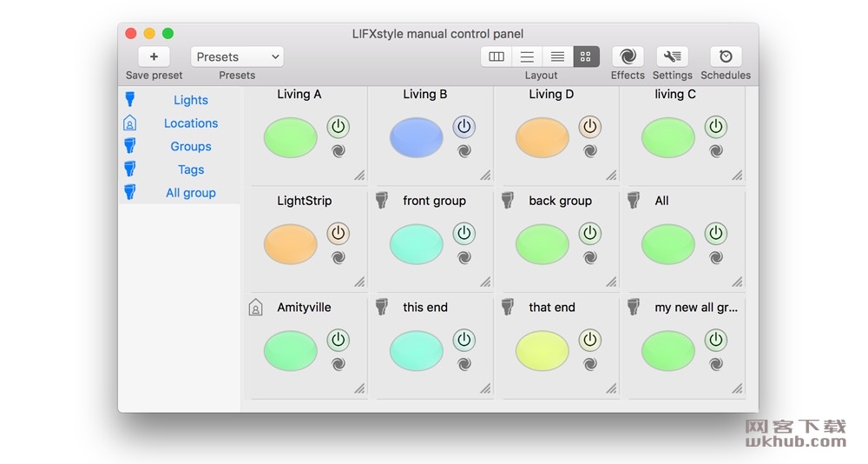Screen dimensions: 868x464
Task: Expand Living B tile via corner handle
Action: (485, 176)
